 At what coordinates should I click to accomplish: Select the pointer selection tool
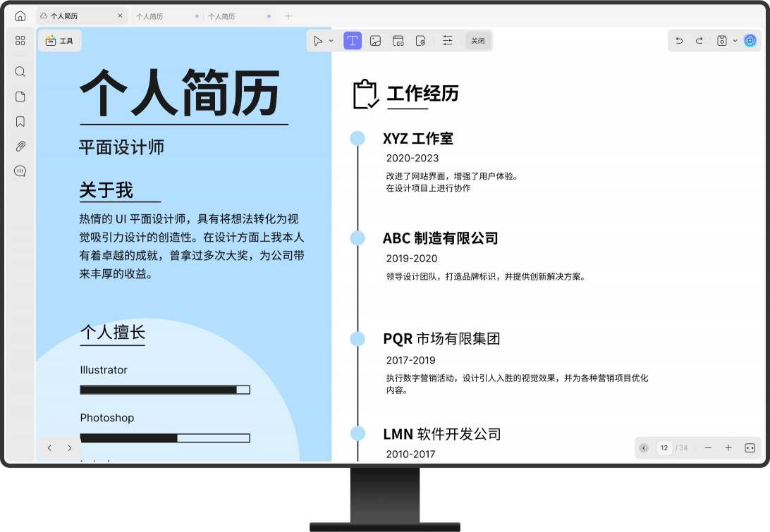[318, 41]
